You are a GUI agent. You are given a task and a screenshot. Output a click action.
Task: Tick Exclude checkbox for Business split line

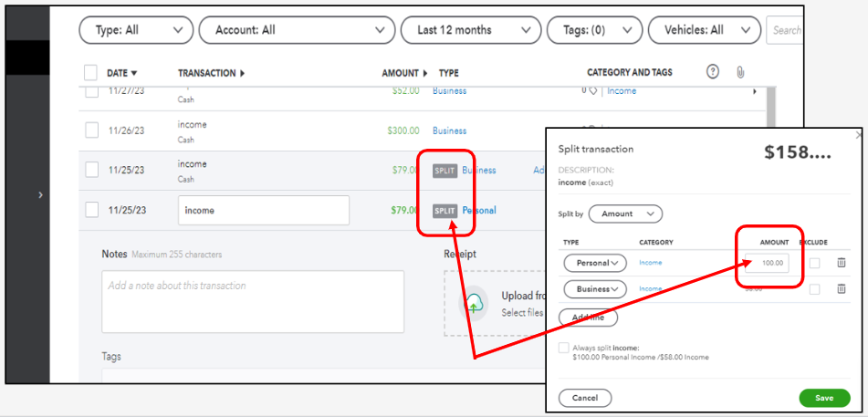(x=814, y=289)
